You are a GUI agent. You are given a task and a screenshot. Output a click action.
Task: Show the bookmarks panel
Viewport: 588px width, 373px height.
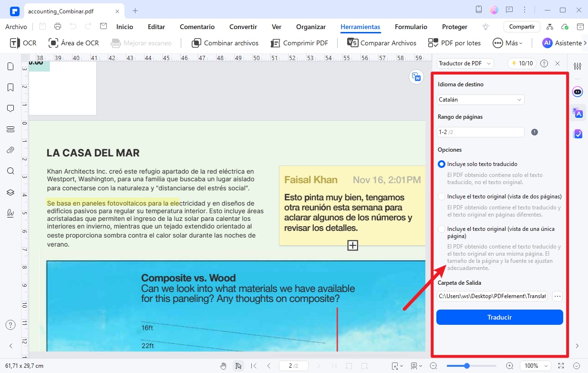10,87
